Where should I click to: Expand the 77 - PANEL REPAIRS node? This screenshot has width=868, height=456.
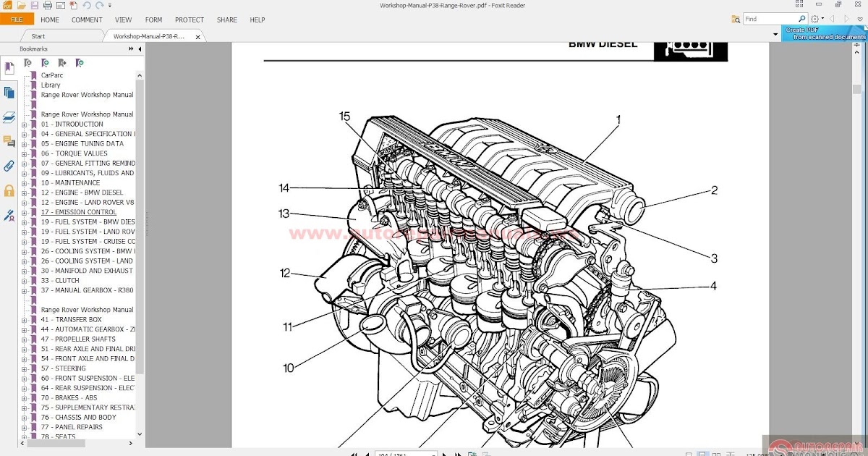coord(24,427)
